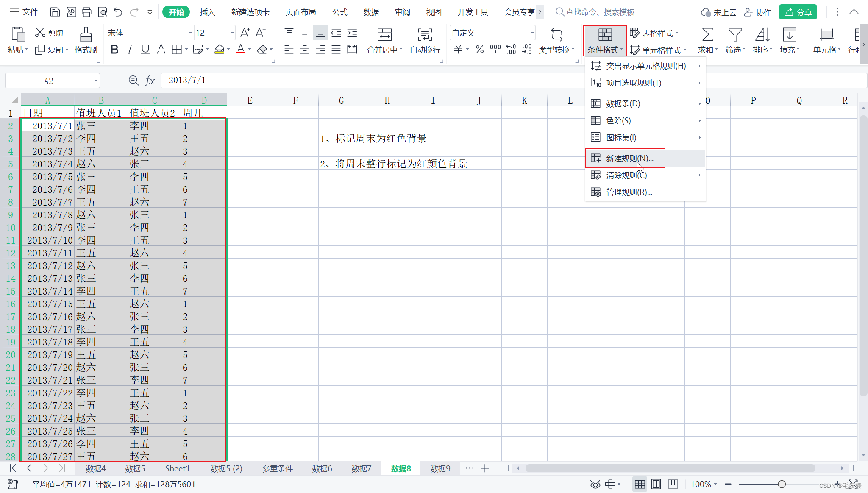Toggle Italic formatting
The width and height of the screenshot is (868, 493).
tap(130, 50)
